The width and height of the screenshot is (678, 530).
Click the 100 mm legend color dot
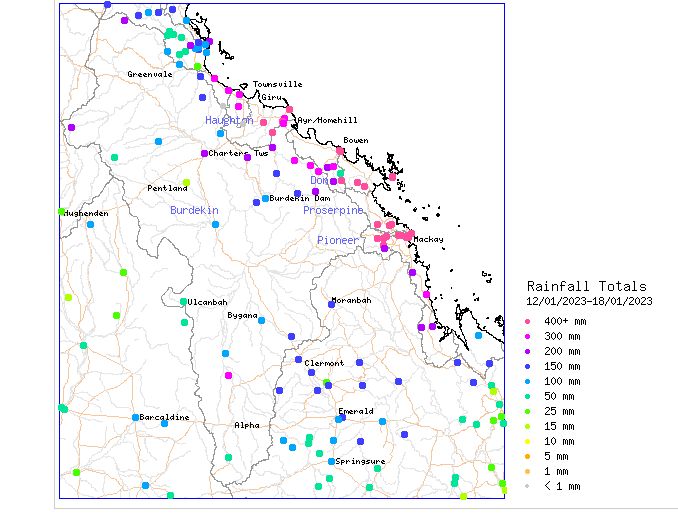click(527, 382)
